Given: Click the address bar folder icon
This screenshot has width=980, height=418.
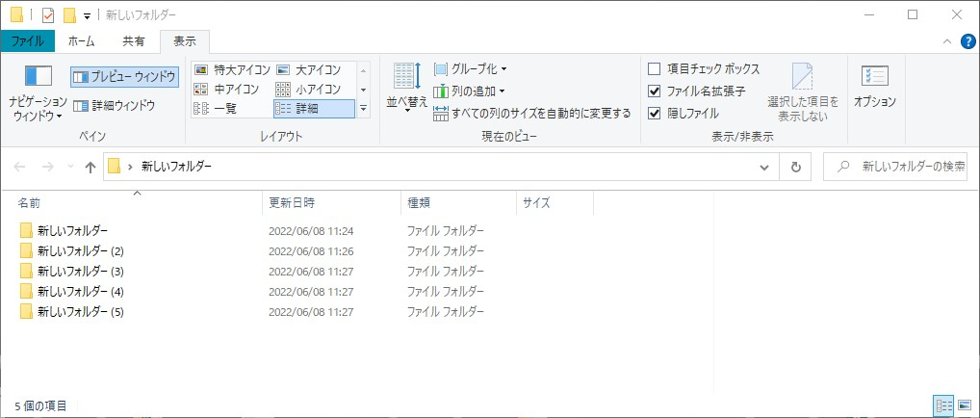Looking at the screenshot, I should pos(114,167).
